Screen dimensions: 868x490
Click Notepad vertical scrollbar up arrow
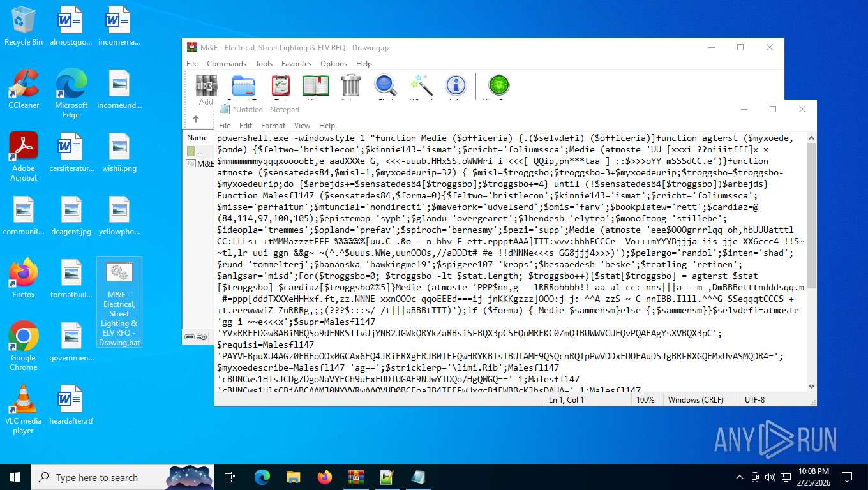pyautogui.click(x=811, y=137)
